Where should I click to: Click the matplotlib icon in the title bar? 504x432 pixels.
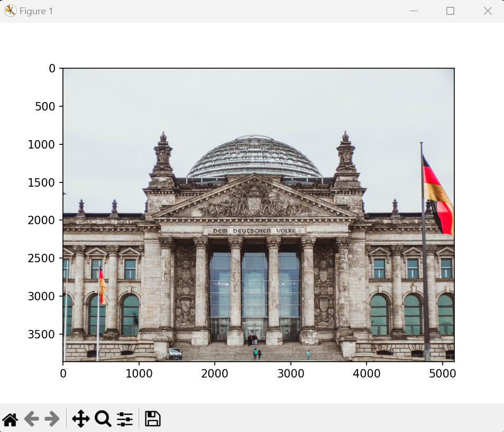(x=10, y=11)
